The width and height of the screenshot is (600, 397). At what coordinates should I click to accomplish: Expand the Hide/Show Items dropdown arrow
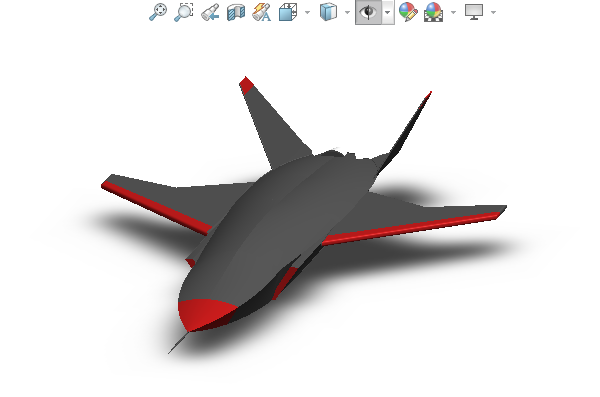click(388, 13)
